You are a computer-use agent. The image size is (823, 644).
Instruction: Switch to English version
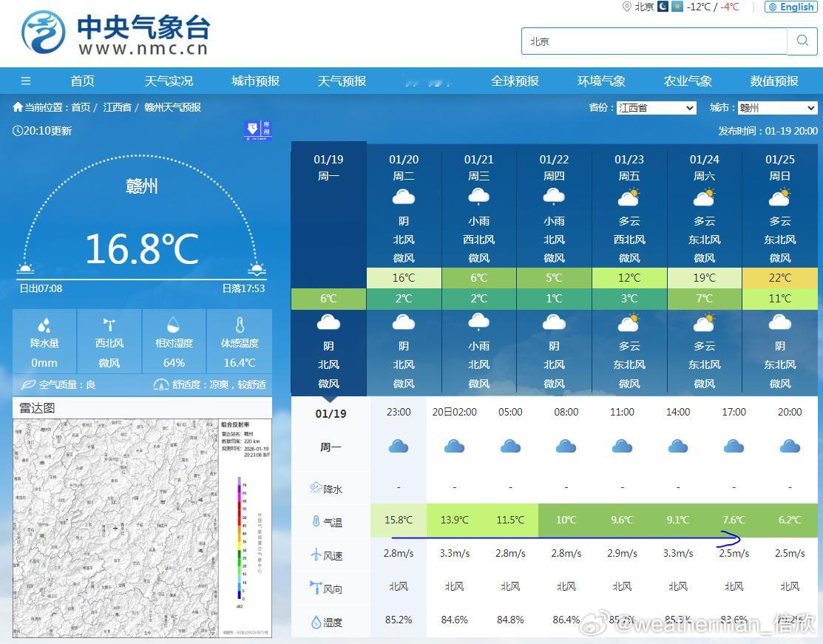click(791, 7)
